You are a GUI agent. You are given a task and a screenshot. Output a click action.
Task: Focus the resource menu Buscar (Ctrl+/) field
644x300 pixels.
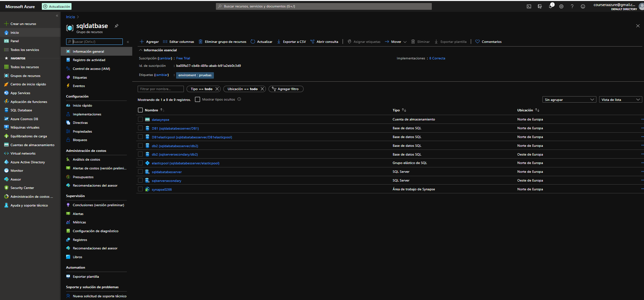pos(94,42)
